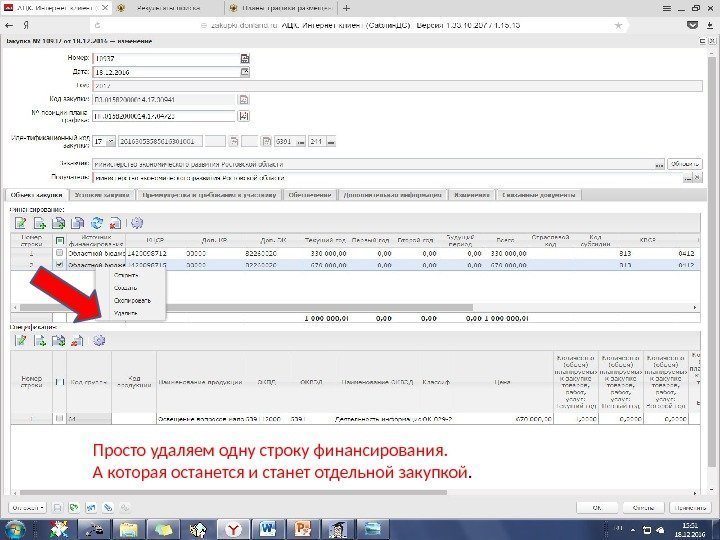Open the ellipsis lookup for Заказчик field
The height and width of the screenshot is (540, 720).
point(659,164)
